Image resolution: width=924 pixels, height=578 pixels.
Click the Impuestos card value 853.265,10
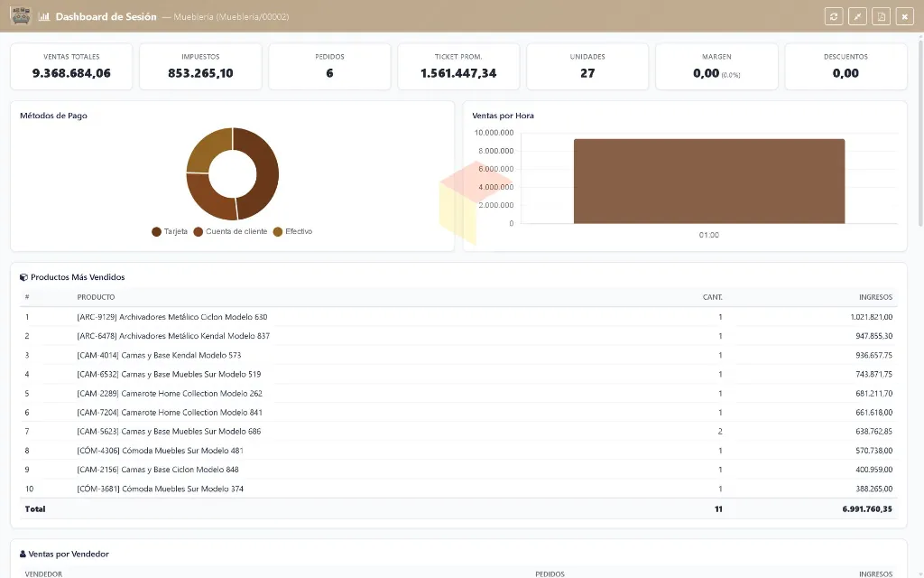(x=200, y=73)
